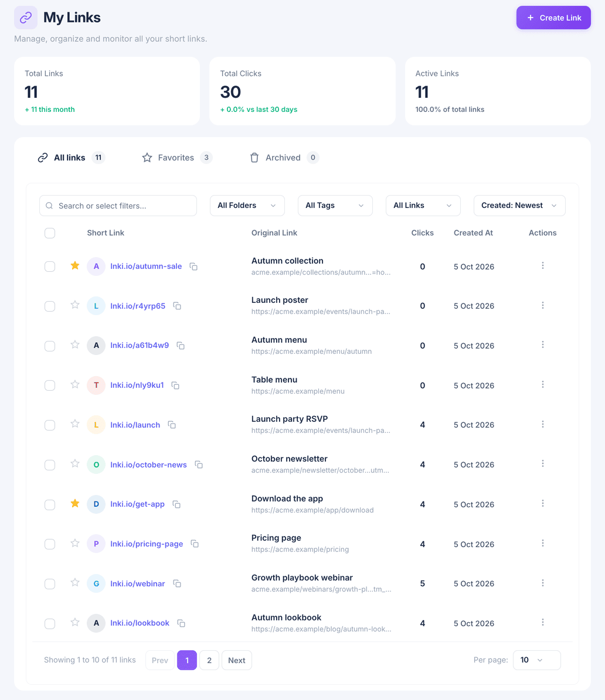This screenshot has width=605, height=700.
Task: Focus the Search or select filters field
Action: (x=118, y=206)
